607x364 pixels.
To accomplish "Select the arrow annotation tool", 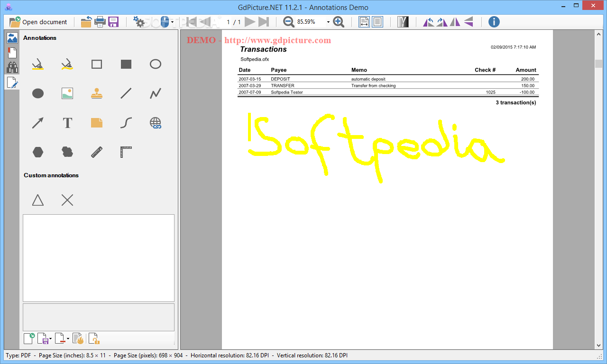I will pos(38,123).
